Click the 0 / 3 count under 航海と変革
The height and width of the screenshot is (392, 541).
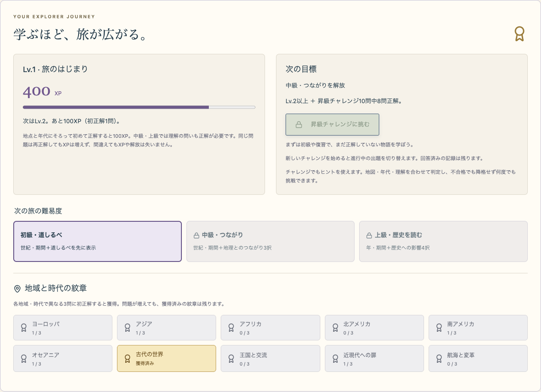click(x=452, y=364)
